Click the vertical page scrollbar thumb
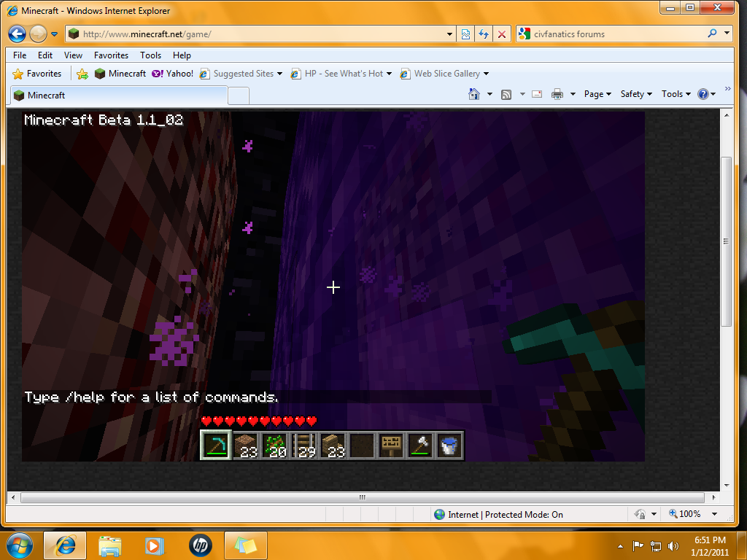 726,241
